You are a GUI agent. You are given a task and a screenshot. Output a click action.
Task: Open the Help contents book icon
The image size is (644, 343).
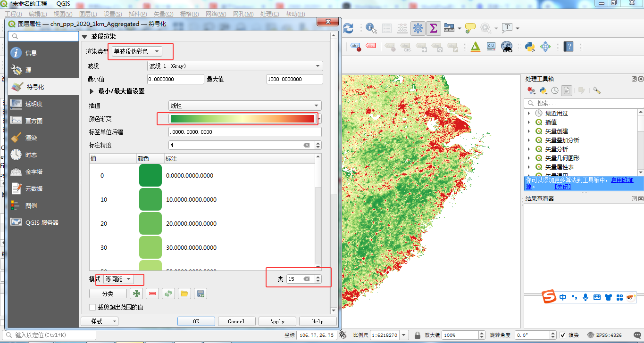point(569,46)
